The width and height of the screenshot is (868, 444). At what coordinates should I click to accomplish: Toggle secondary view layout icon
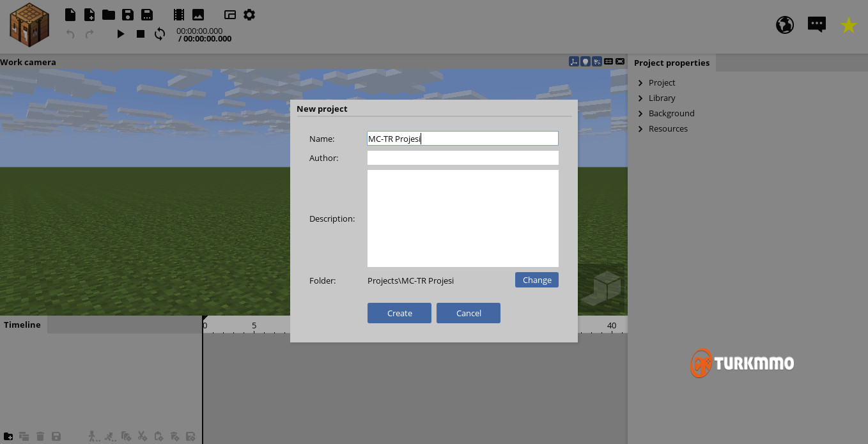(230, 14)
